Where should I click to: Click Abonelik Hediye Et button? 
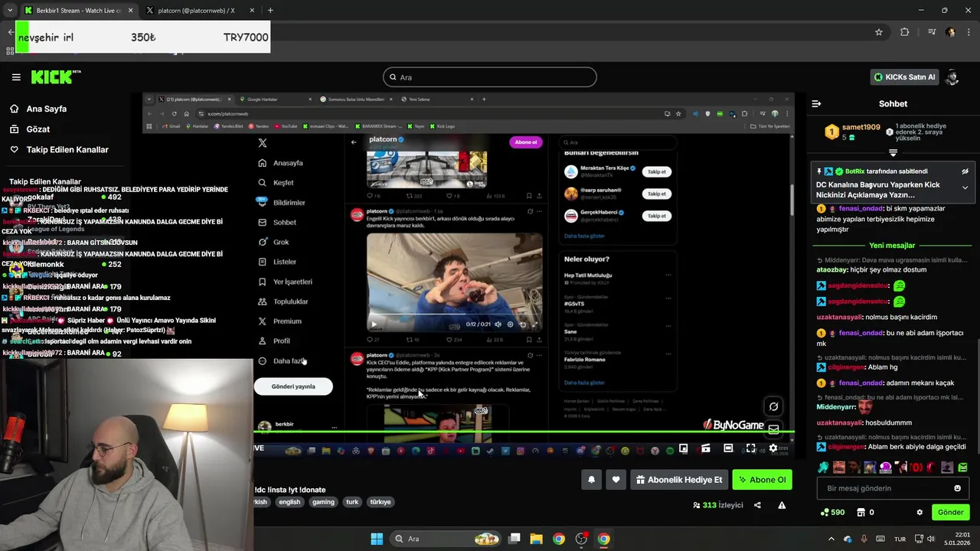point(678,480)
